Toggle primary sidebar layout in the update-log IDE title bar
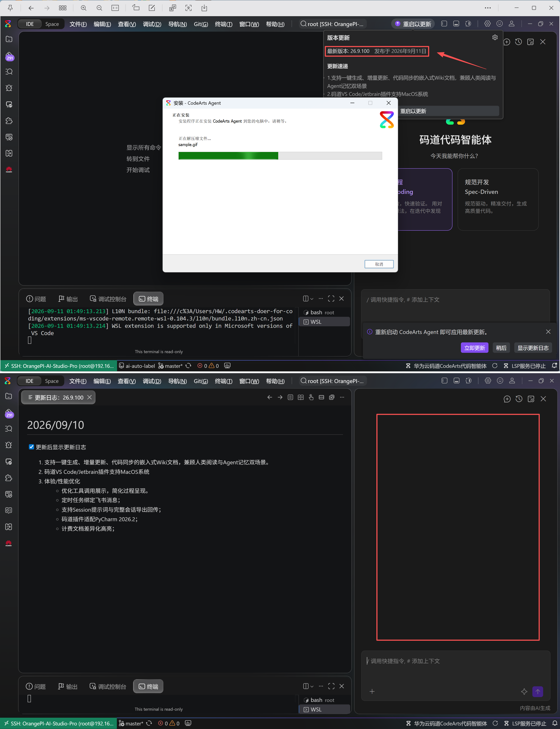Screen dimensions: 560x729 point(444,380)
